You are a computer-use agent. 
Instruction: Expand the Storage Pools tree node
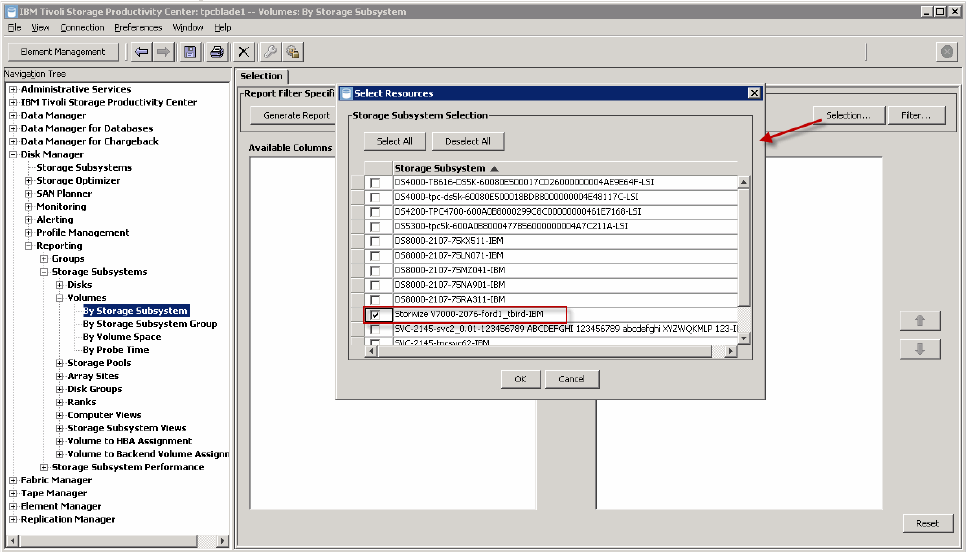(60, 363)
